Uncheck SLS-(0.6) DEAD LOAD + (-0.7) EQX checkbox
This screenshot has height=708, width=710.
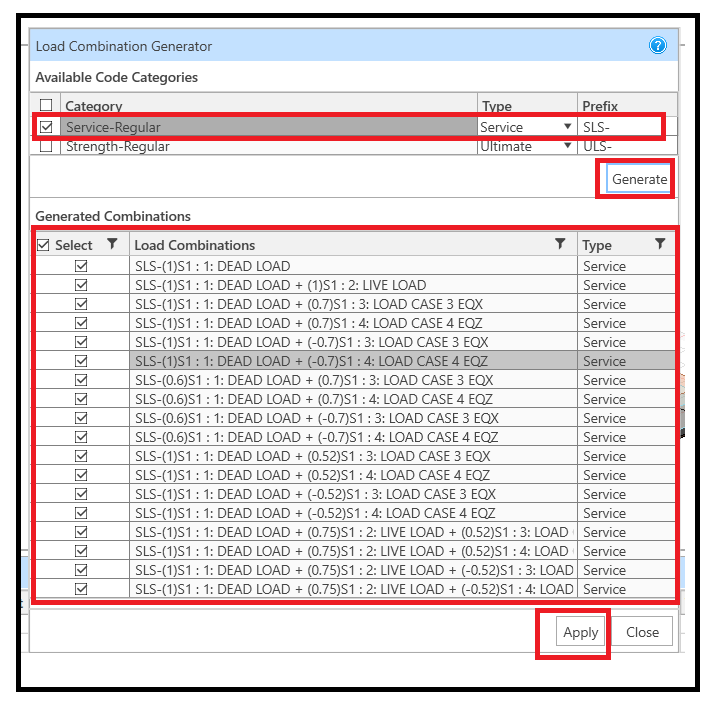coord(81,418)
